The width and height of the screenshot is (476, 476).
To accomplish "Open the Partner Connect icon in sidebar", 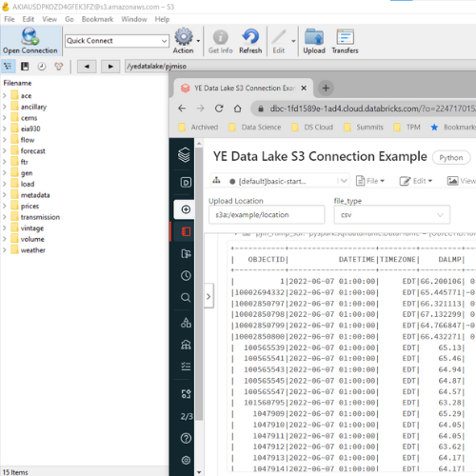I will click(186, 394).
